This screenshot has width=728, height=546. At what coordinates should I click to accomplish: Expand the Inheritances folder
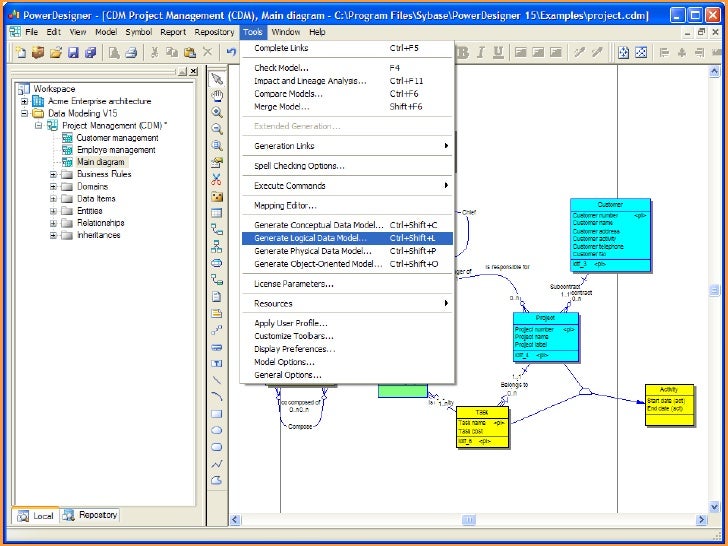point(53,235)
